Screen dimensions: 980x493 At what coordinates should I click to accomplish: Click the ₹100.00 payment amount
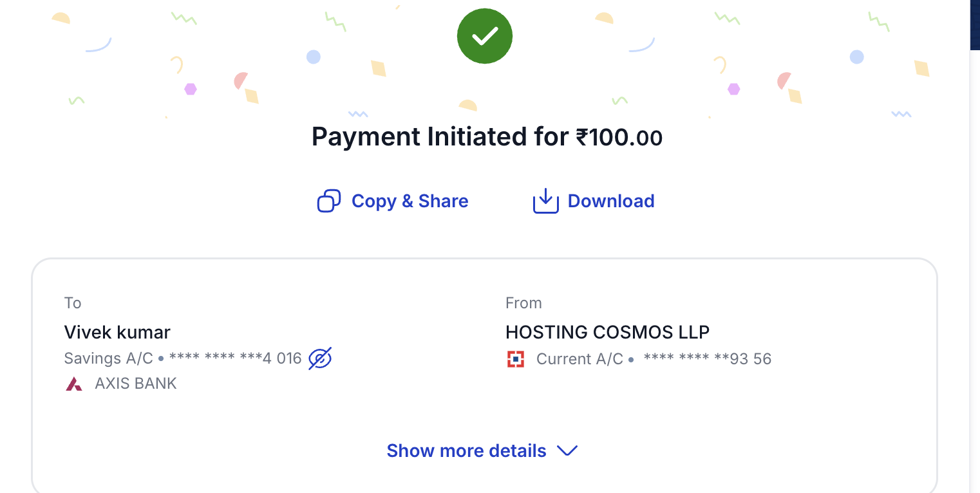coord(619,137)
